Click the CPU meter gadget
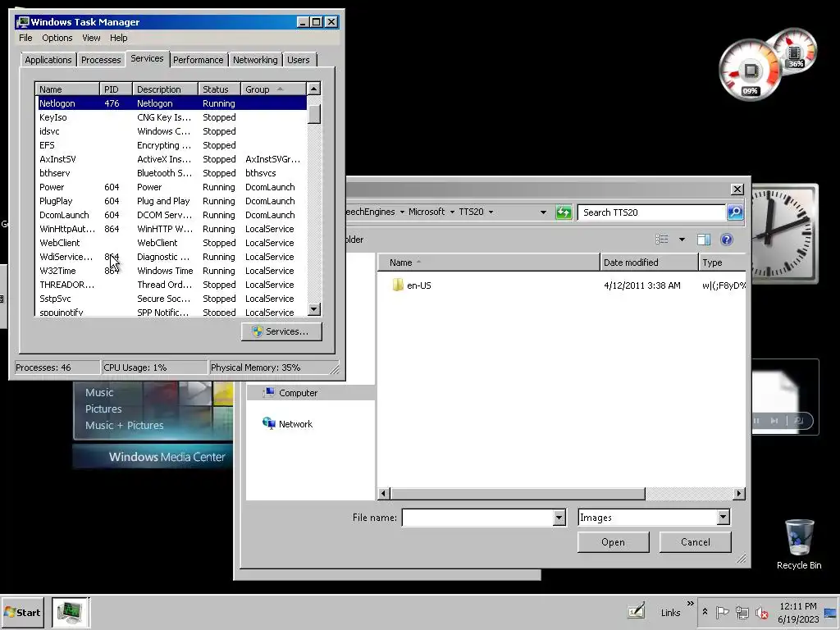 tap(750, 71)
